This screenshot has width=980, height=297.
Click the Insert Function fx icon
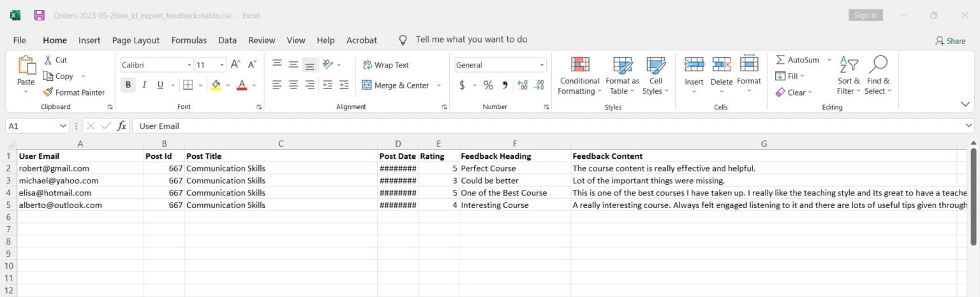coord(121,126)
